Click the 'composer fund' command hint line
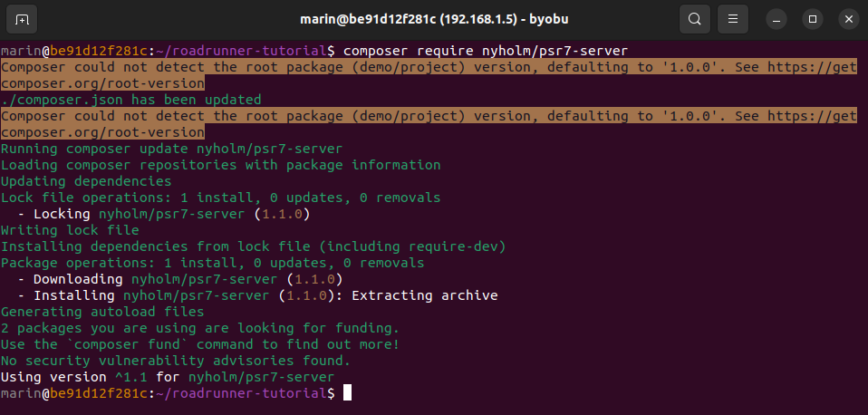Image resolution: width=868 pixels, height=415 pixels. pos(200,344)
